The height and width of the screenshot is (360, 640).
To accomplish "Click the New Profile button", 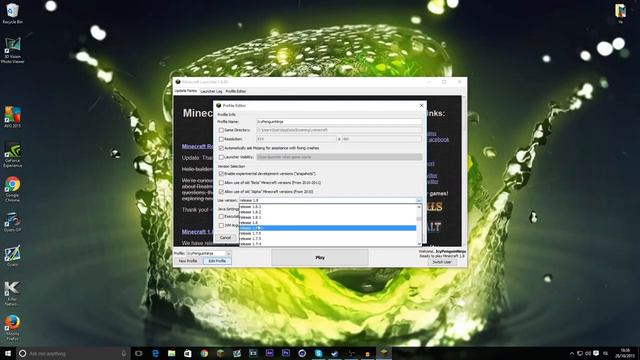I will click(188, 261).
